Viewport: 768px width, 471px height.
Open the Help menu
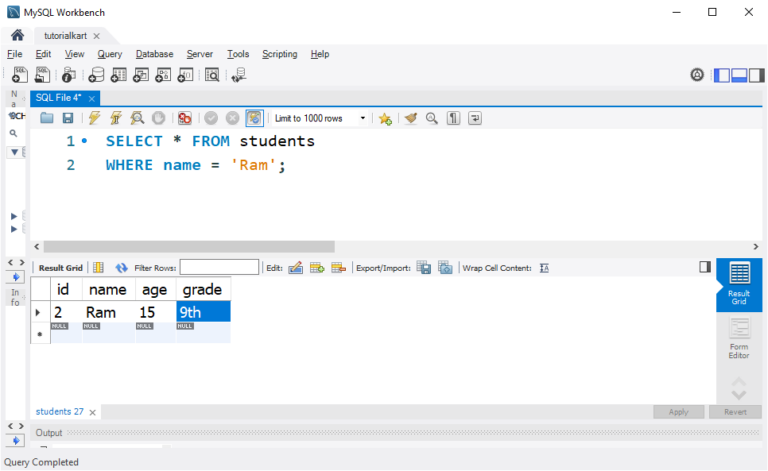pos(320,54)
